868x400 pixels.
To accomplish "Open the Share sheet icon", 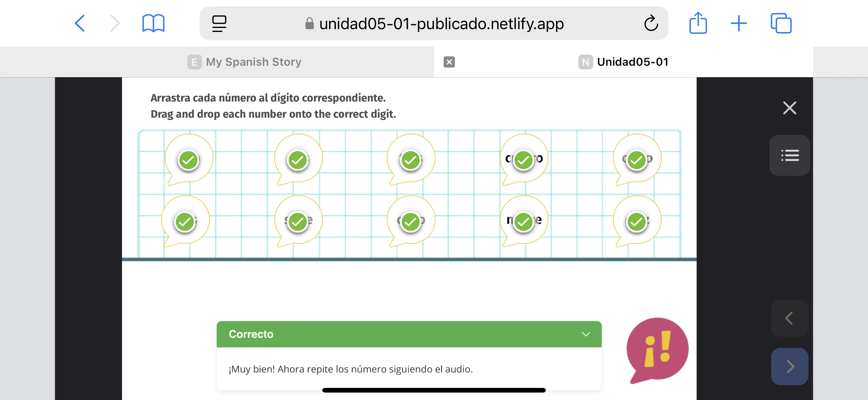I will [698, 24].
